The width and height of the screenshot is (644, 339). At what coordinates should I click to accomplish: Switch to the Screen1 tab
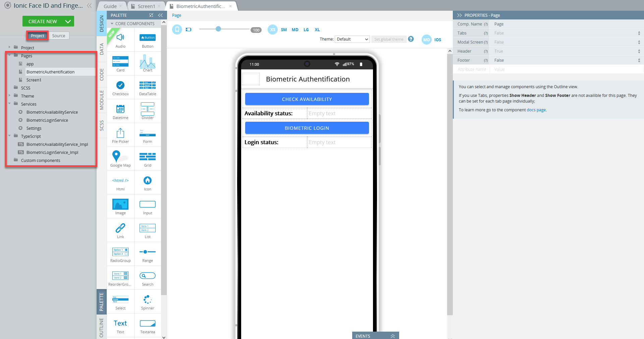coord(146,6)
